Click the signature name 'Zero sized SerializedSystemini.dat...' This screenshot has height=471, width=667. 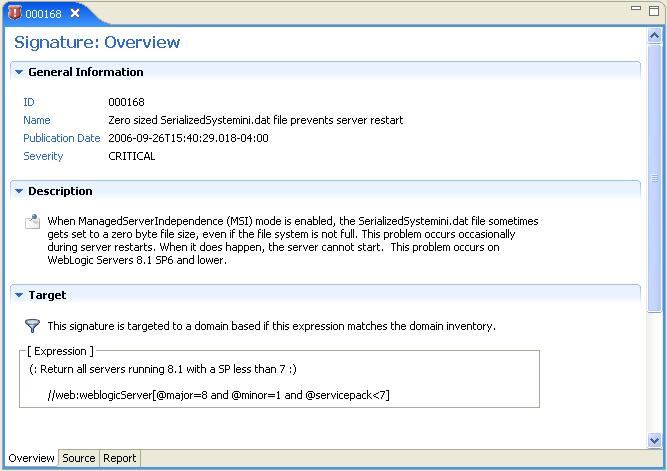[256, 120]
